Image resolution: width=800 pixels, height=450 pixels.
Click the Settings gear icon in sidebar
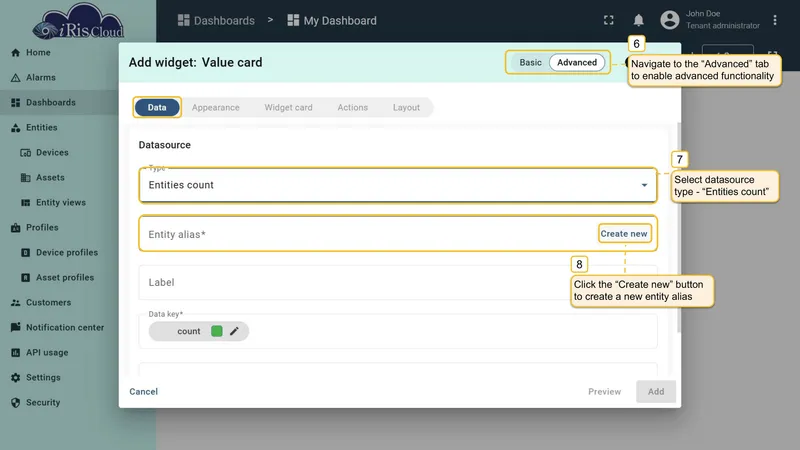pos(15,378)
